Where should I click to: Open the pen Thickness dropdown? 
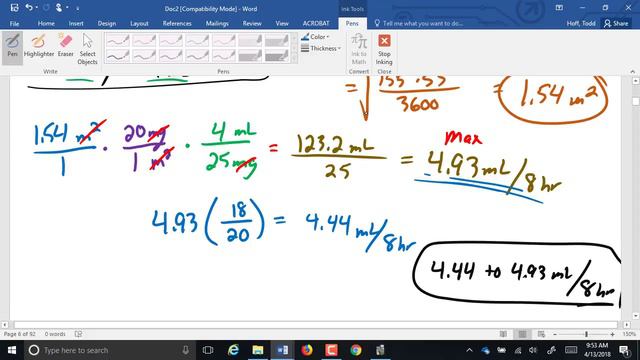coord(320,49)
